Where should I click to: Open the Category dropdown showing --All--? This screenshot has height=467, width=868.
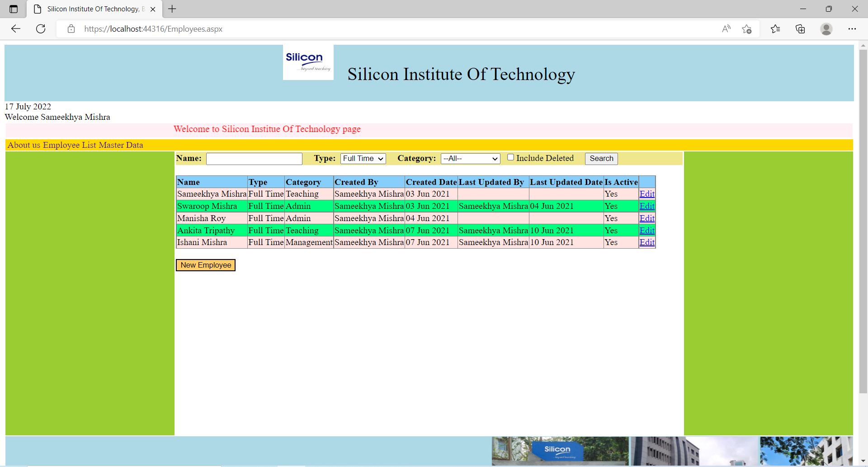coord(469,158)
